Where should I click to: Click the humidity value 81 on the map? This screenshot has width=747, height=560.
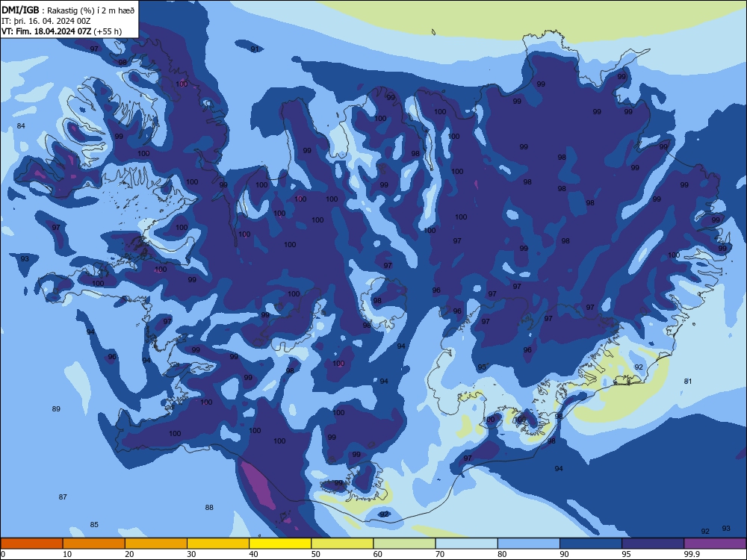click(x=688, y=382)
